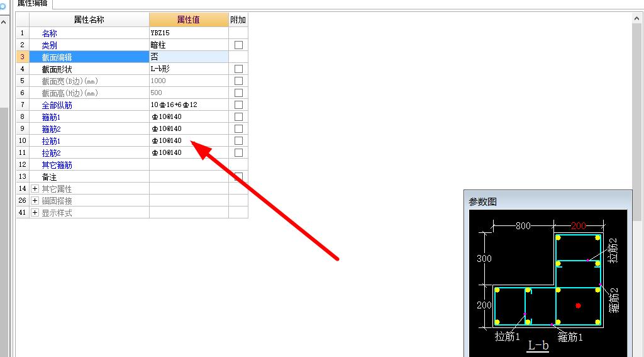This screenshot has height=357, width=644.
Task: Tick the 附加 checkbox for 截面高(H边)
Action: [x=238, y=93]
